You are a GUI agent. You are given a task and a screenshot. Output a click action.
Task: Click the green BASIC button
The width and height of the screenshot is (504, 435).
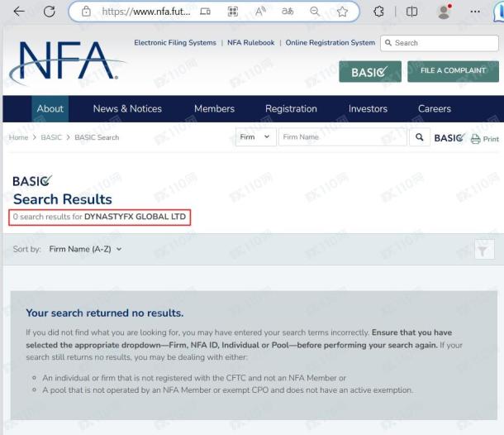coord(370,71)
